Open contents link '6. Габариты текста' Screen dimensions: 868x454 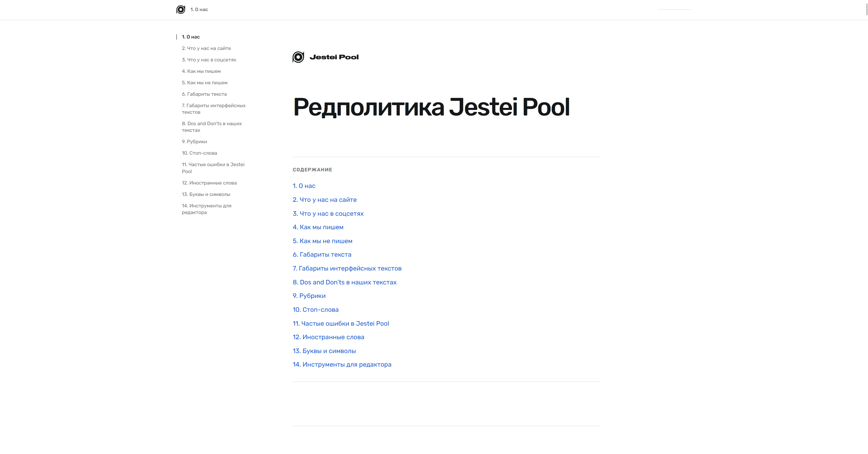click(x=322, y=255)
